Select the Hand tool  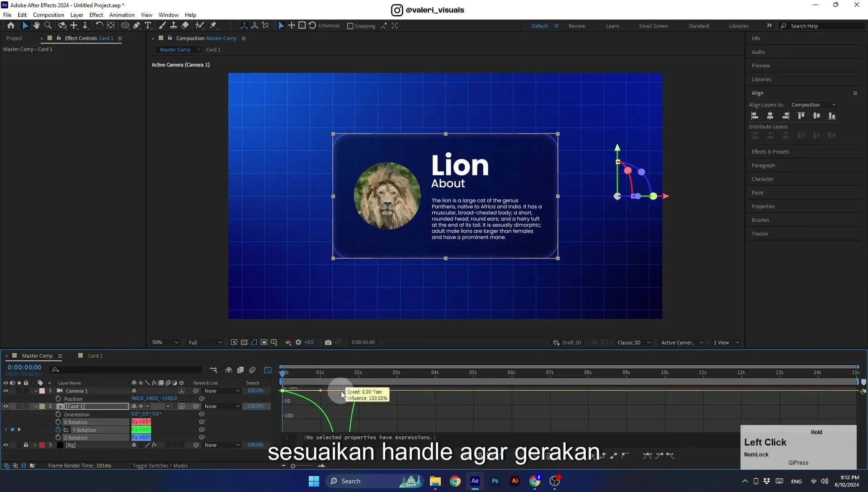[37, 26]
